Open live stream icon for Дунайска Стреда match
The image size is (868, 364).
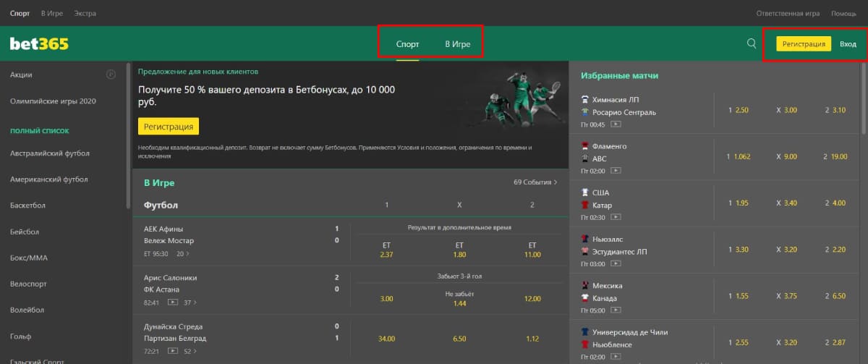coord(172,351)
